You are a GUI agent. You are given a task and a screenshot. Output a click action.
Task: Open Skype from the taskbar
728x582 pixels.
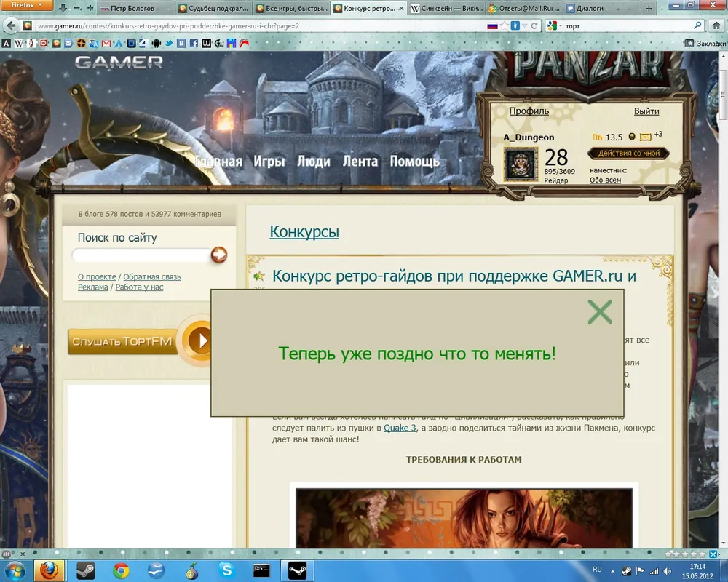coord(227,570)
